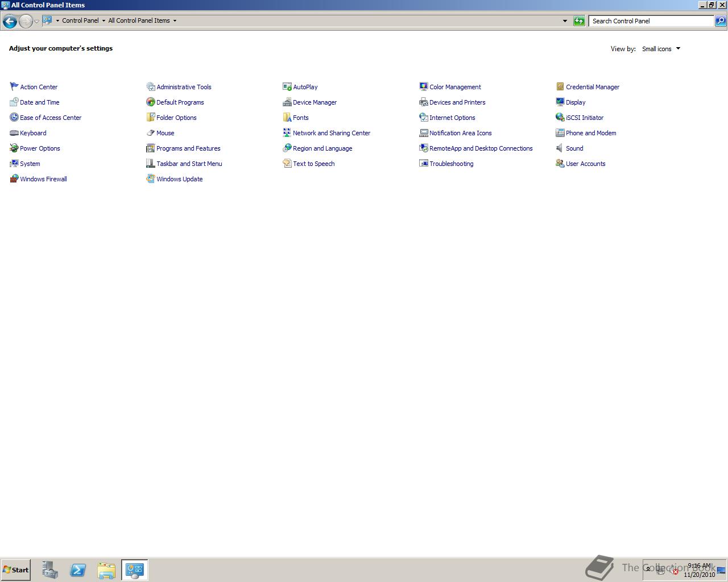Click the Back navigation button
Screen dimensions: 728x582
[10, 21]
